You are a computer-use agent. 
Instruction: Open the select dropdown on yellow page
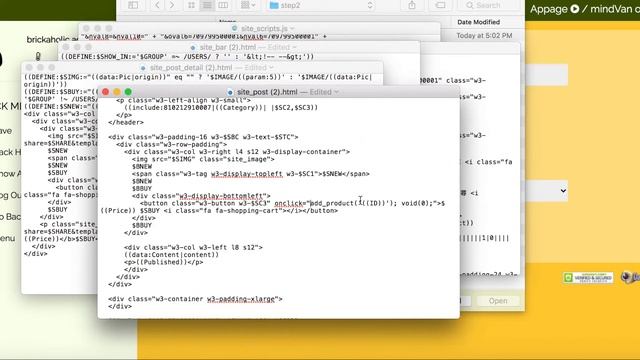tap(547, 191)
